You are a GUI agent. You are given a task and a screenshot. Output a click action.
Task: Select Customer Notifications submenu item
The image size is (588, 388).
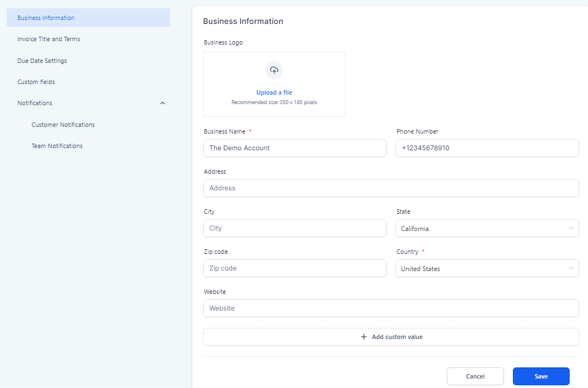(63, 125)
